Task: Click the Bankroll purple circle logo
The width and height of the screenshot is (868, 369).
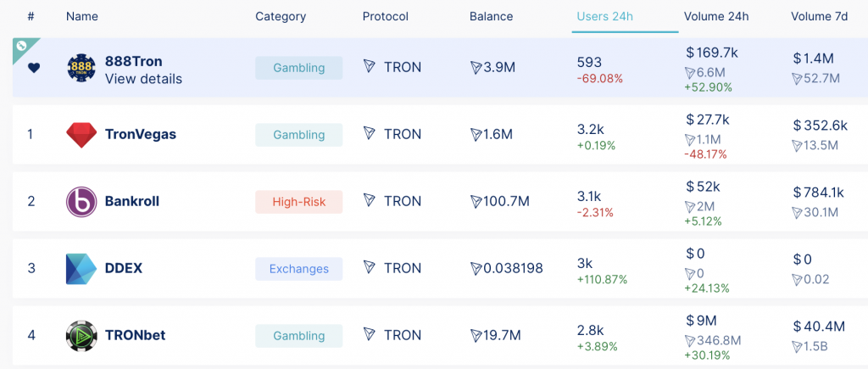Action: click(x=81, y=201)
